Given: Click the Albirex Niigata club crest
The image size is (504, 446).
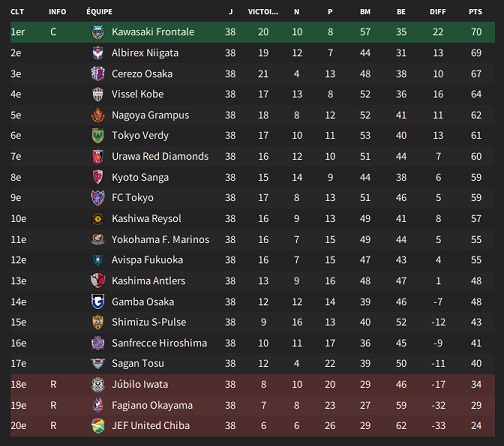Looking at the screenshot, I should click(98, 53).
